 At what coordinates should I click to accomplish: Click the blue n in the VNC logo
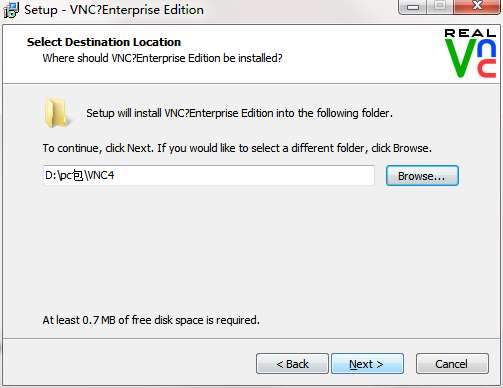[x=487, y=48]
